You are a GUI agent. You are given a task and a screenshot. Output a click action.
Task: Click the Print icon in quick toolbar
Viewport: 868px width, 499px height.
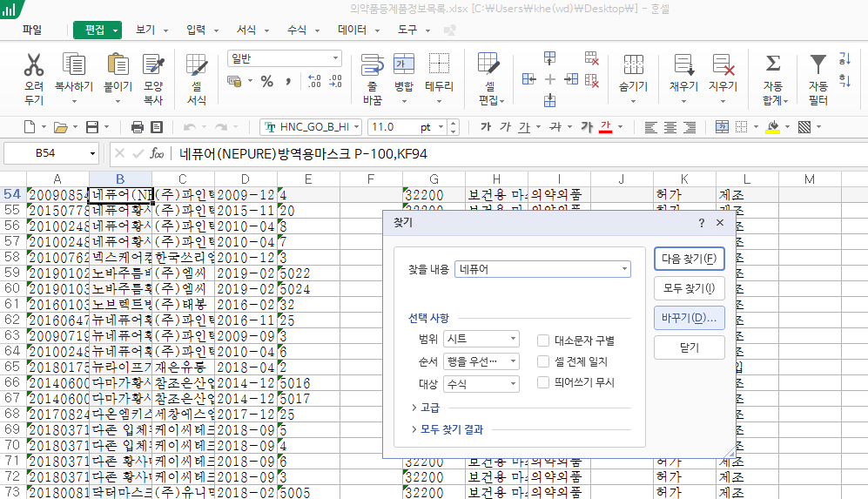tap(138, 127)
